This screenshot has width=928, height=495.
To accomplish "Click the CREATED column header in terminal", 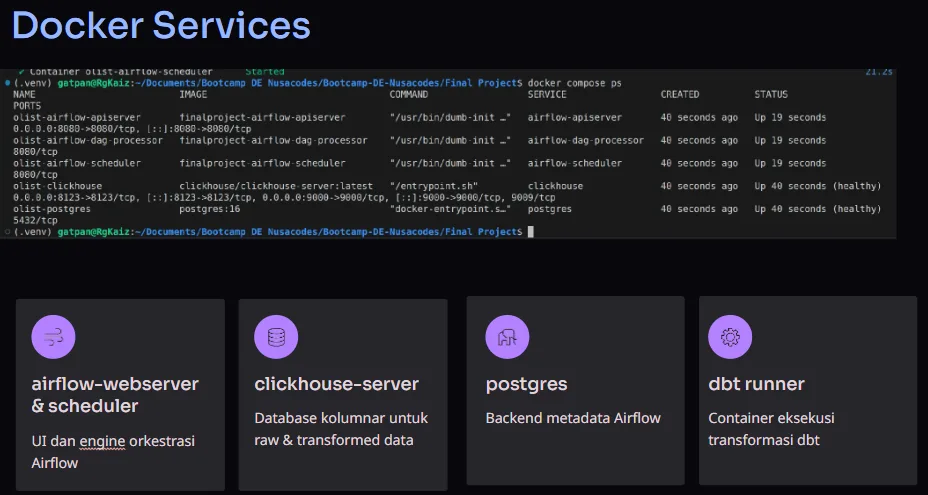I will point(680,94).
